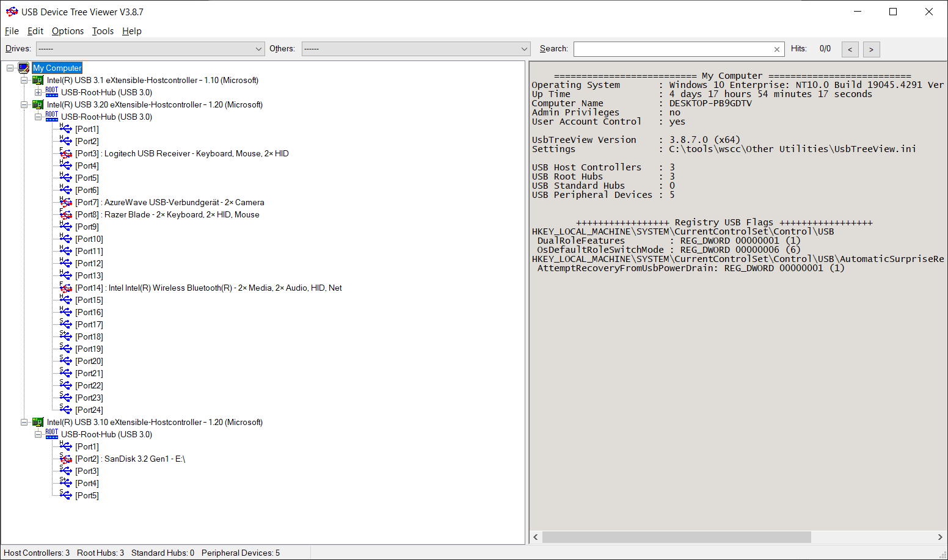
Task: Click into the Search text field
Action: (x=673, y=49)
